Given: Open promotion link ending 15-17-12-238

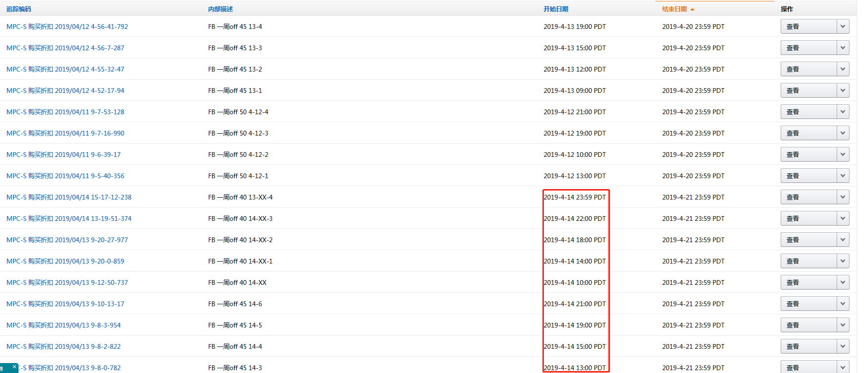Looking at the screenshot, I should (69, 197).
